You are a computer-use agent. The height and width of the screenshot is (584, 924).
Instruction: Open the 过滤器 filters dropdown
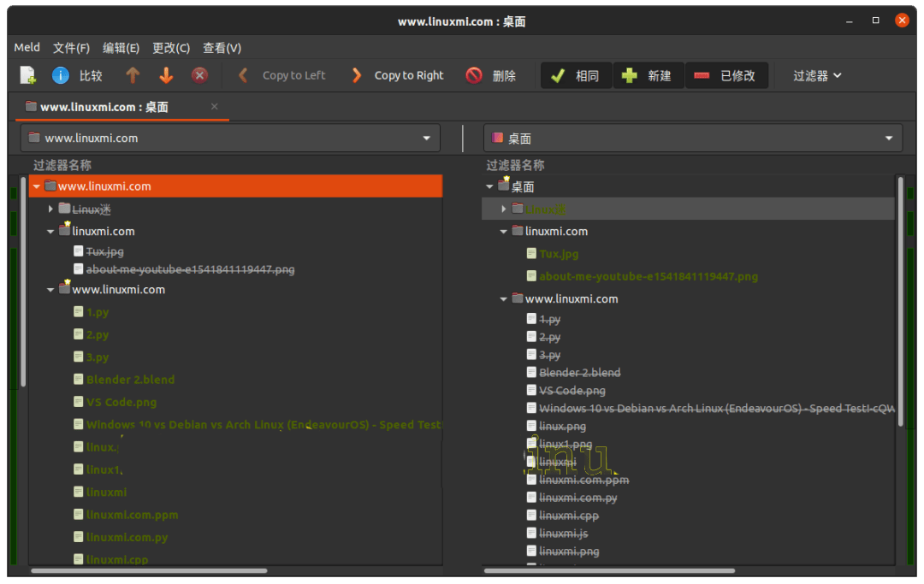pyautogui.click(x=817, y=75)
